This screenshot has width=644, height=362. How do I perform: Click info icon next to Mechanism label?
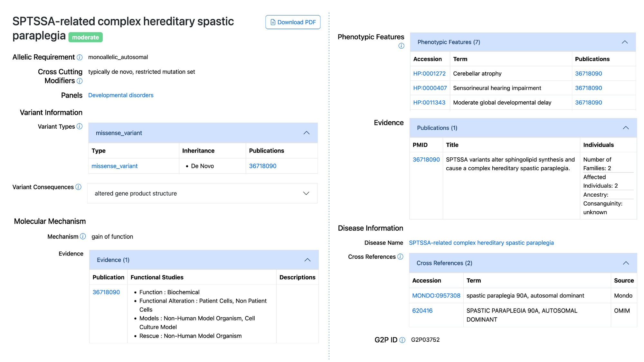(83, 237)
